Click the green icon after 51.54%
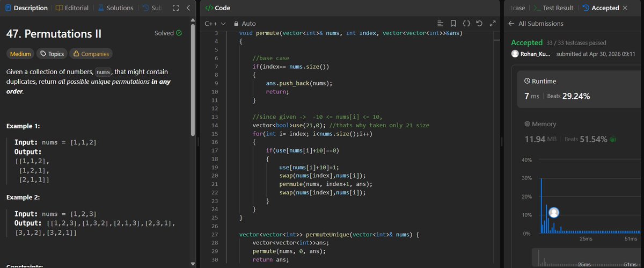Screen dimensions: 644x268 [612, 139]
